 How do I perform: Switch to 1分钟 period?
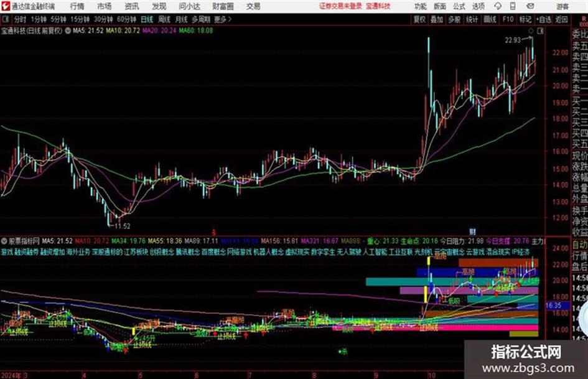(x=38, y=19)
